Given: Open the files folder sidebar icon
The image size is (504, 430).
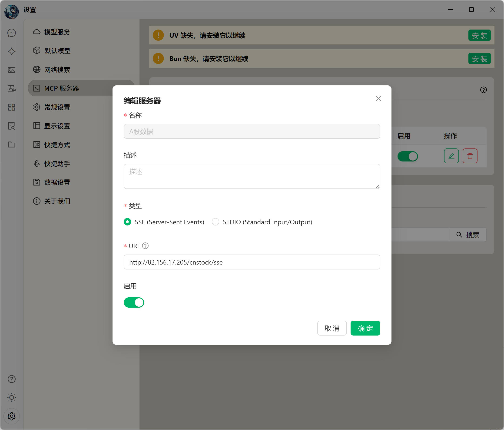Looking at the screenshot, I should (x=11, y=144).
